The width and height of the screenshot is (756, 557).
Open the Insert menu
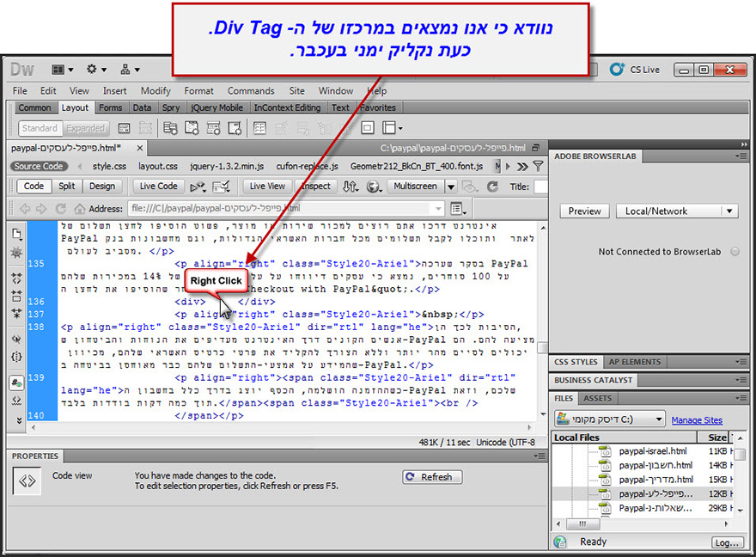pos(114,90)
